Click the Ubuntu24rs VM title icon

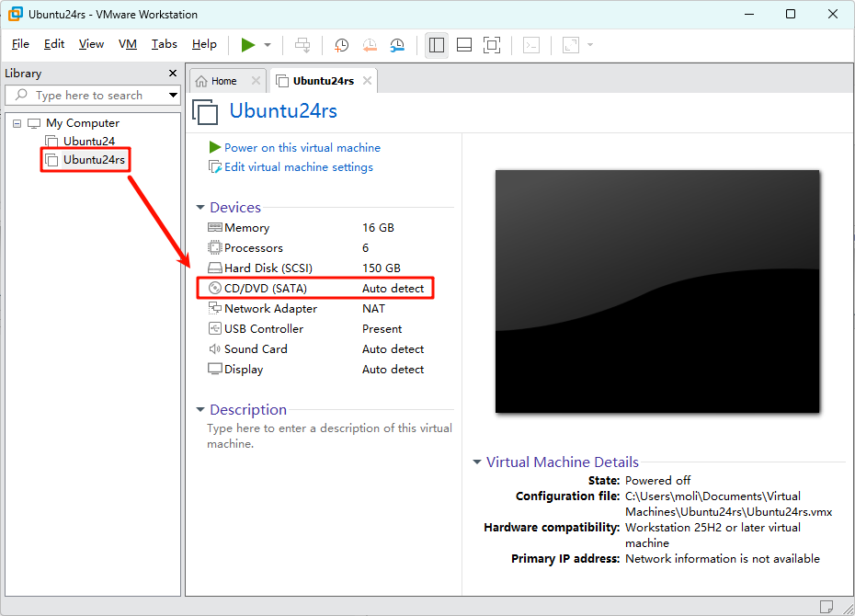pyautogui.click(x=205, y=112)
